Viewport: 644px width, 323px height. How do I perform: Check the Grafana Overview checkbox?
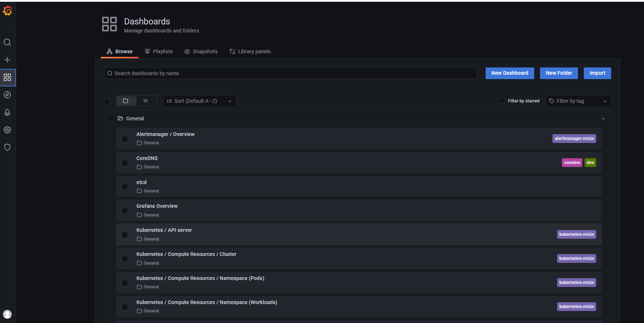coord(125,211)
